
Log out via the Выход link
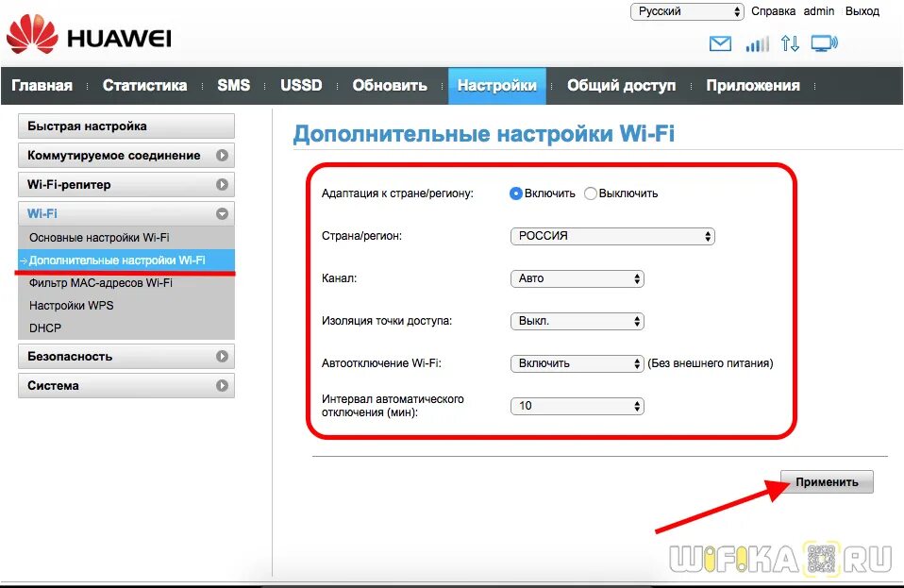click(862, 11)
